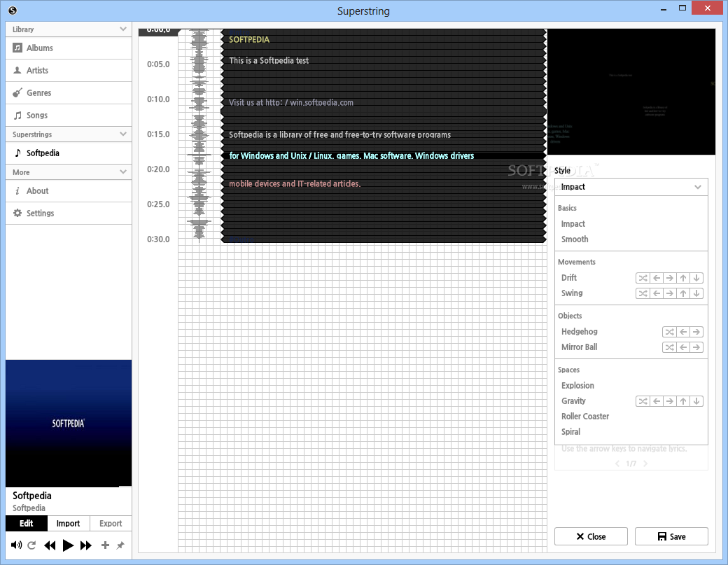Select the Softpedia superstring entry

pyautogui.click(x=69, y=153)
